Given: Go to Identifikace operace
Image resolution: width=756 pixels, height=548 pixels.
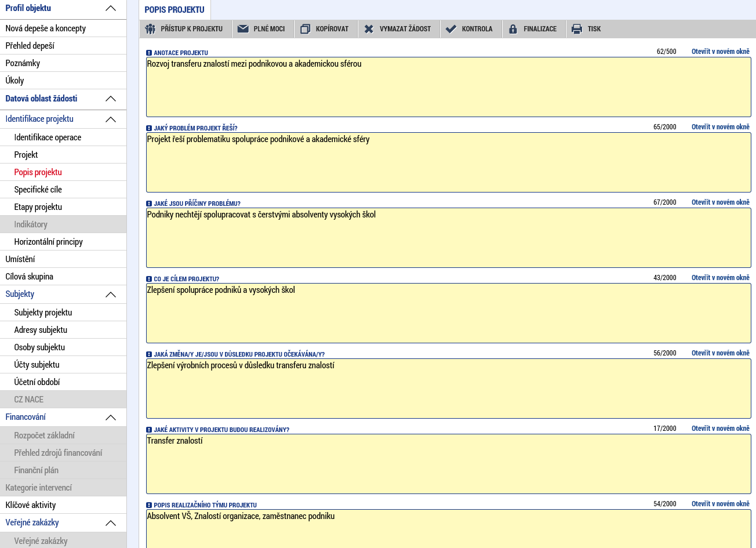Looking at the screenshot, I should (63, 137).
